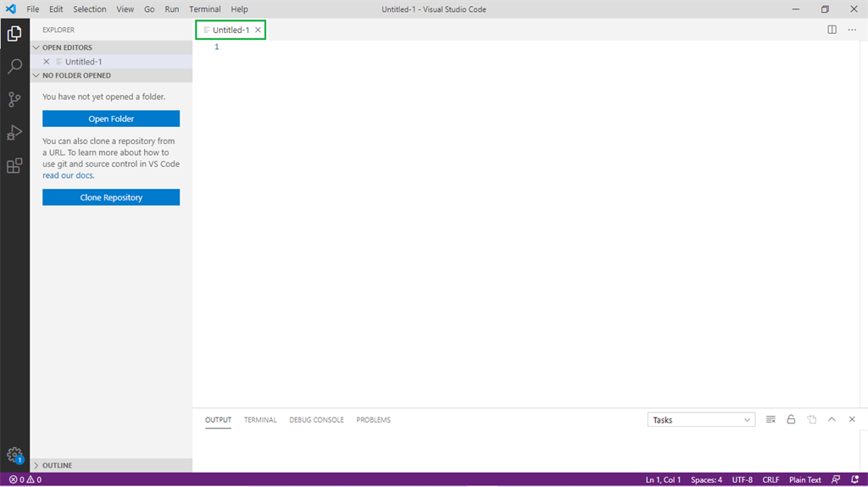This screenshot has width=868, height=487.
Task: Click the Open Folder button
Action: 111,119
